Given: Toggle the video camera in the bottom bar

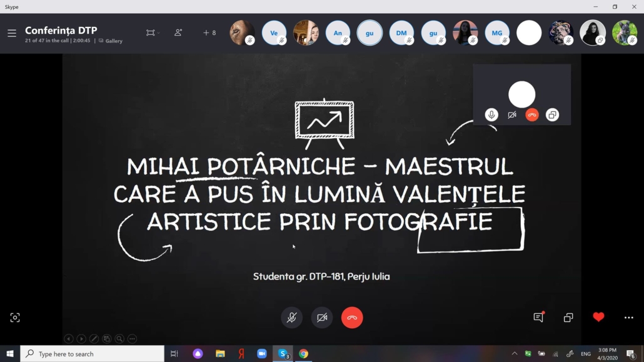Looking at the screenshot, I should tap(322, 318).
